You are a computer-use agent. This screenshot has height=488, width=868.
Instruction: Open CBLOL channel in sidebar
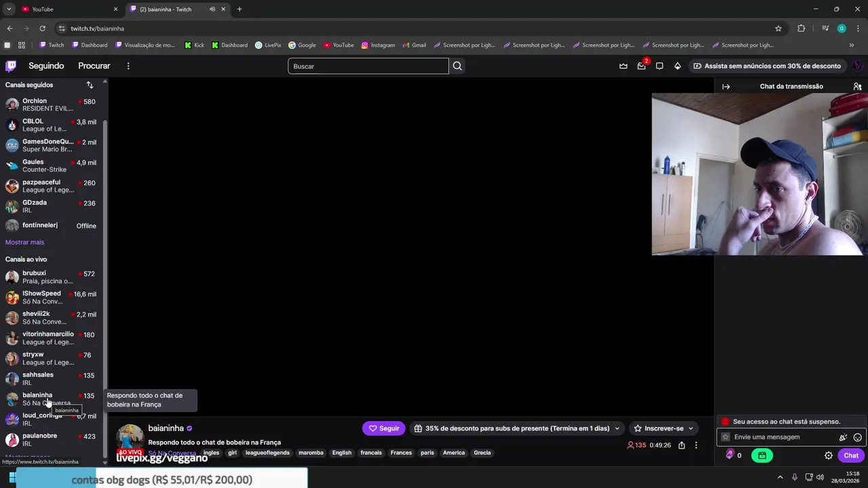pyautogui.click(x=52, y=125)
